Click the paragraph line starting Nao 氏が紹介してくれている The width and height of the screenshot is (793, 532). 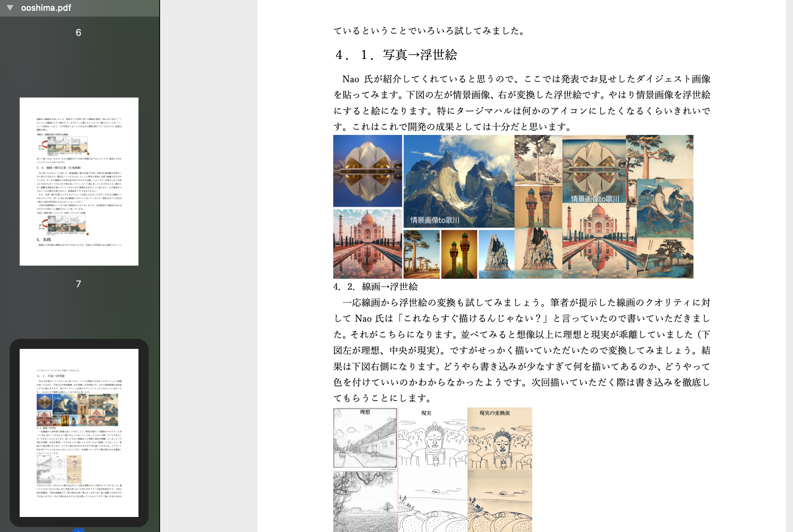[x=526, y=79]
